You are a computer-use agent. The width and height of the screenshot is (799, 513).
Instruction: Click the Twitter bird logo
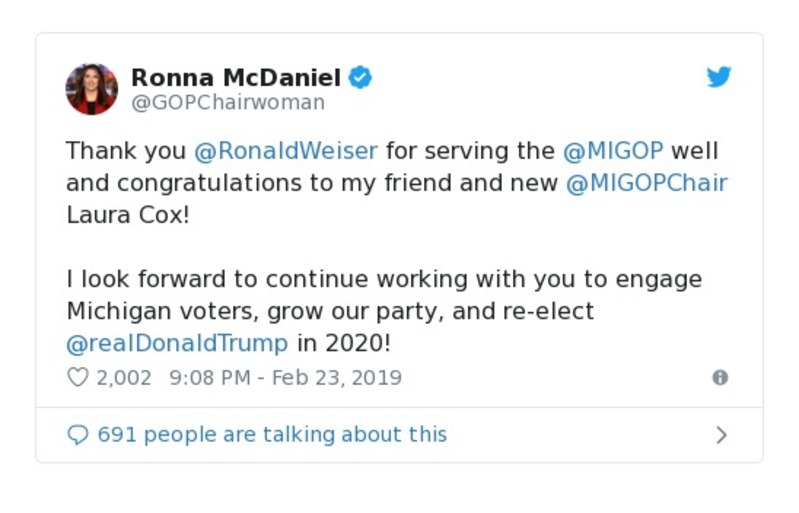[x=719, y=77]
